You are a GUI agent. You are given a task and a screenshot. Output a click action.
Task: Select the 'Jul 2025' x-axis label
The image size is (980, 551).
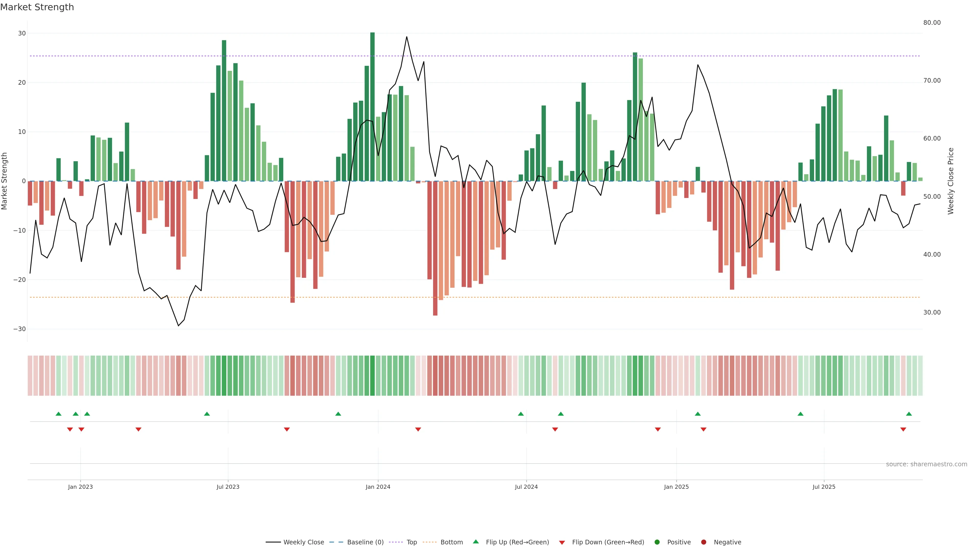pos(824,487)
